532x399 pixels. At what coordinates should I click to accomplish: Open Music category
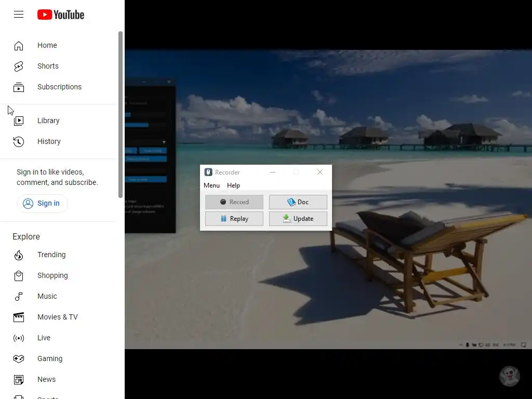(x=47, y=297)
